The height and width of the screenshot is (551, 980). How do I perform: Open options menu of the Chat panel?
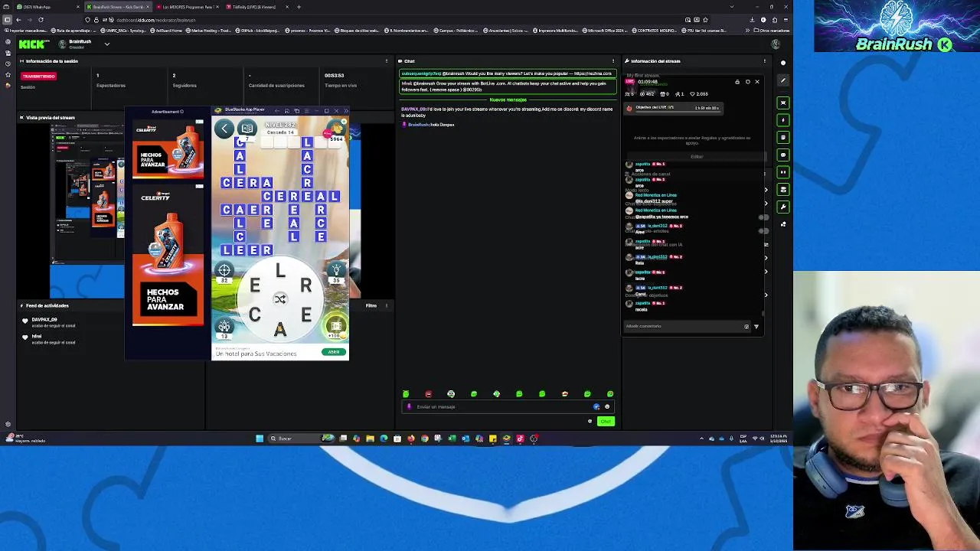coord(613,61)
